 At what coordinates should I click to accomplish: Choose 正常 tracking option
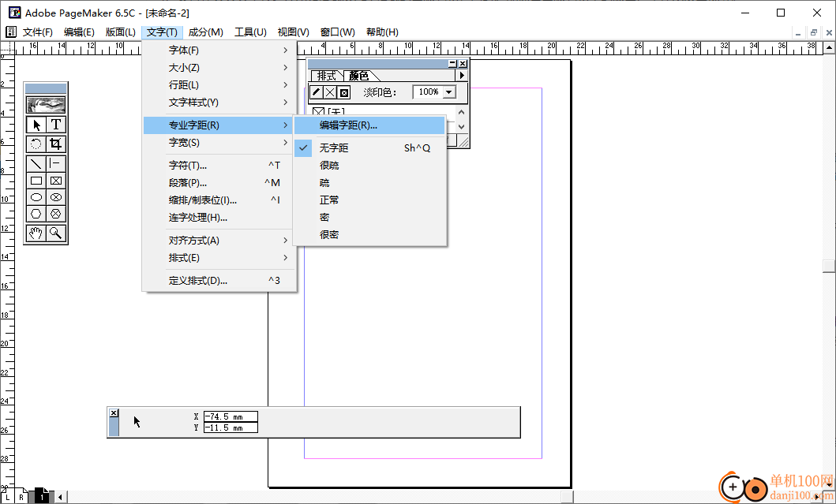(x=369, y=200)
